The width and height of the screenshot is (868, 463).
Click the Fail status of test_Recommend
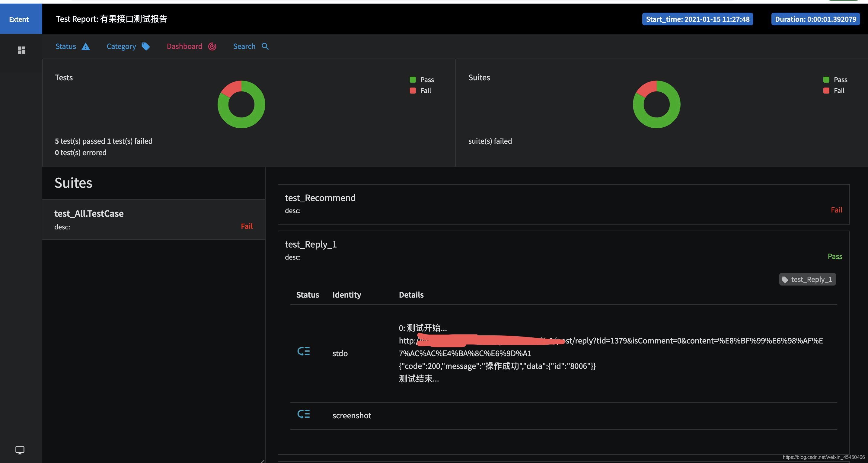tap(836, 210)
